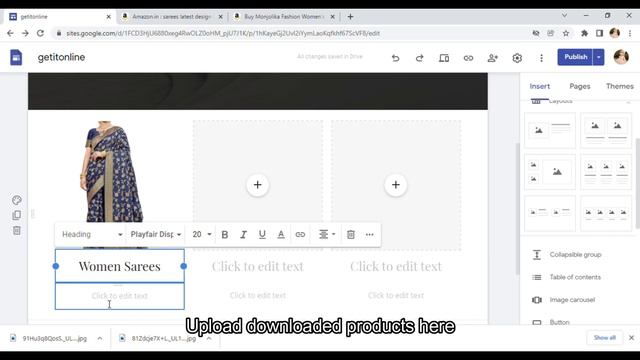Viewport: 640px width, 360px height.
Task: Insert a link in the text toolbar
Action: (x=300, y=234)
